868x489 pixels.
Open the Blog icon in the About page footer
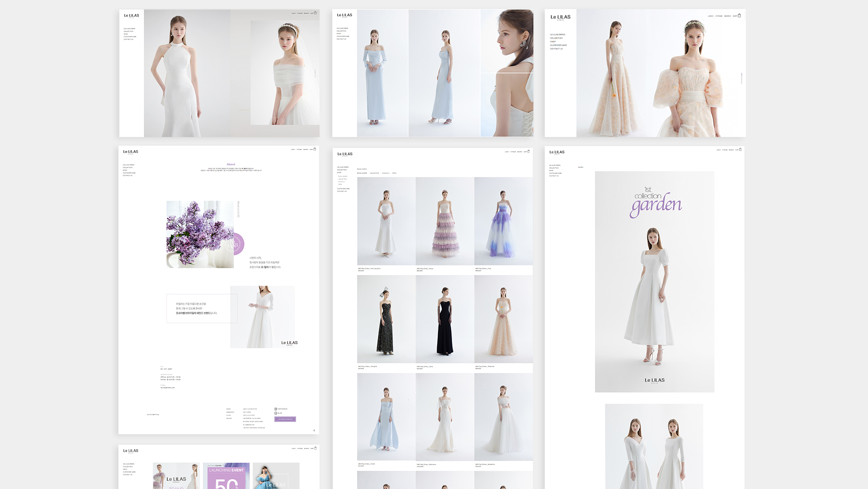[x=276, y=413]
